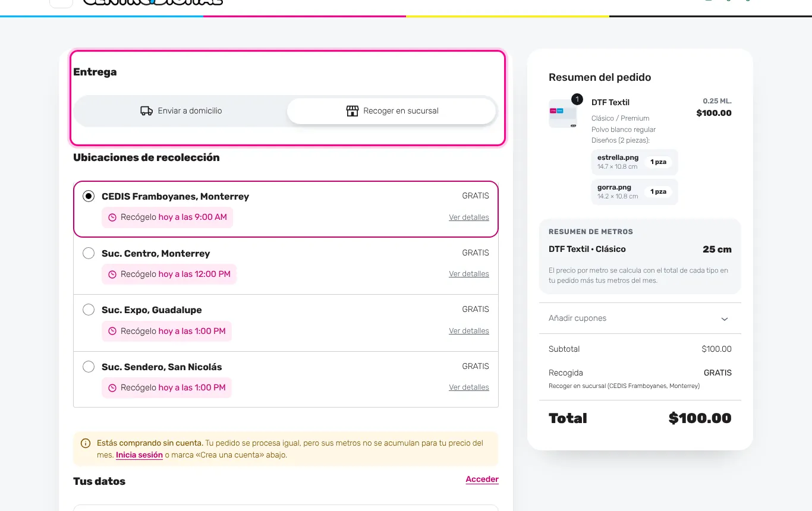812x511 pixels.
Task: Click the quantity badge on DTF Textil thumbnail
Action: [576, 99]
